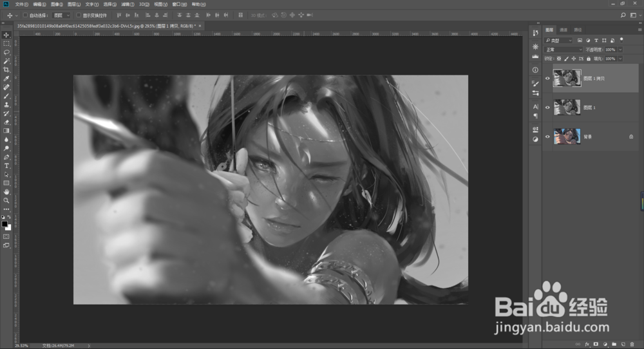Toggle Quick Mask mode icon
The image size is (644, 349).
(x=6, y=236)
